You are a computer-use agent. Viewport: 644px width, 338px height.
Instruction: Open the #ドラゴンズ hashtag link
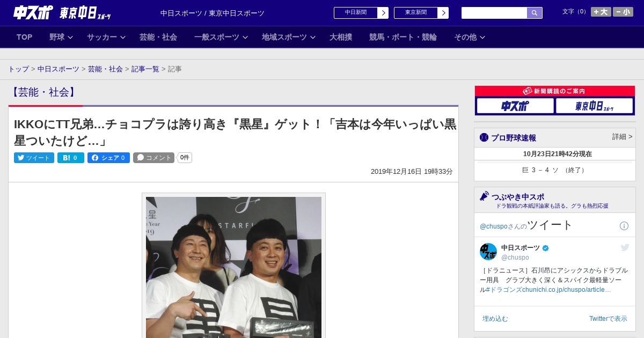click(x=504, y=290)
